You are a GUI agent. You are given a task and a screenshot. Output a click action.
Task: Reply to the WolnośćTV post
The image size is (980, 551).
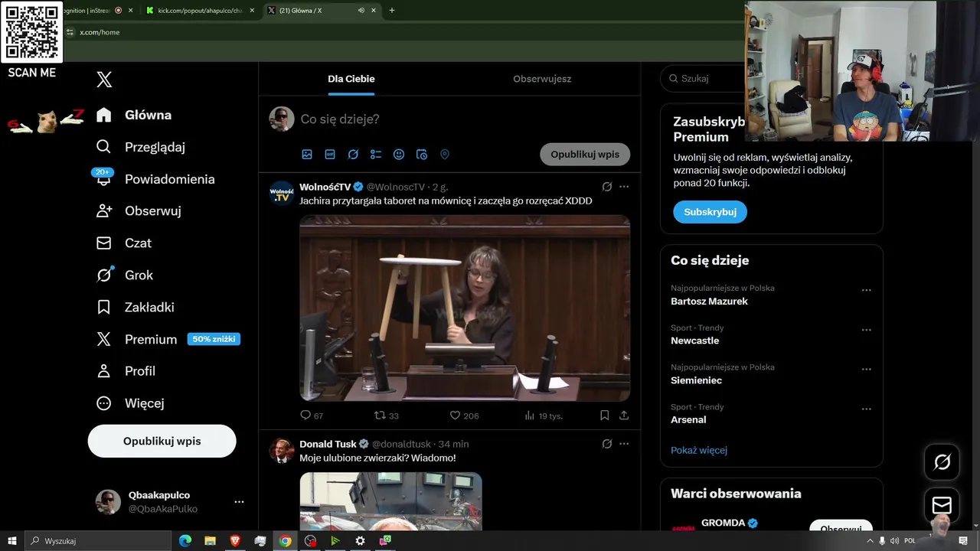(x=312, y=416)
